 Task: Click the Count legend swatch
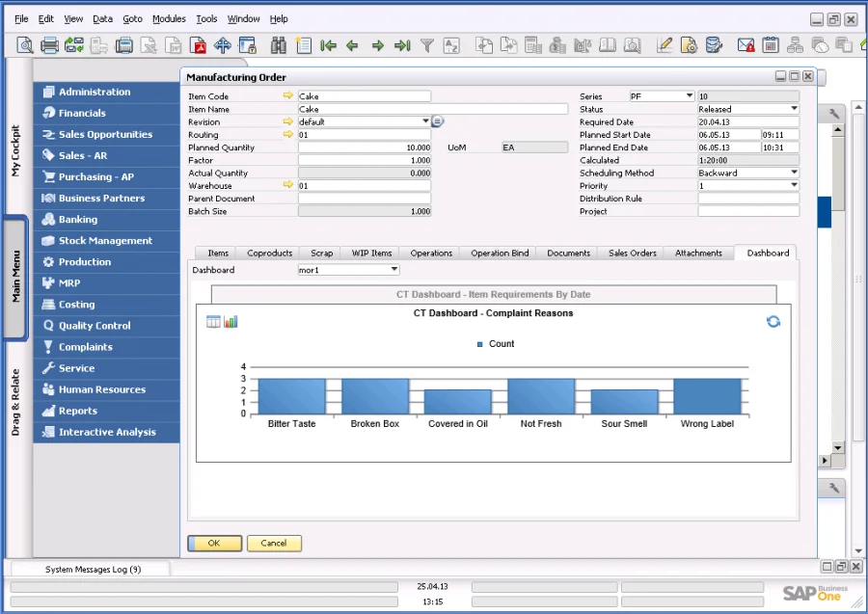(480, 344)
